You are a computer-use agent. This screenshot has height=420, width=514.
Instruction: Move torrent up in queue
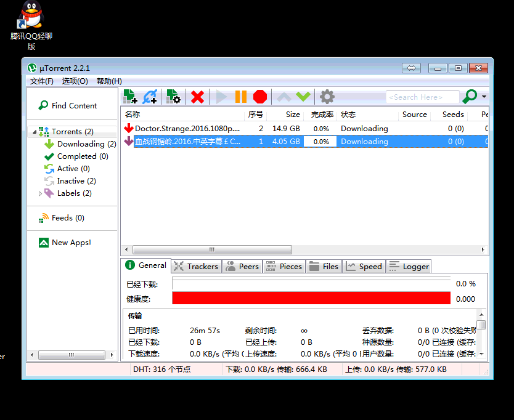(x=284, y=97)
